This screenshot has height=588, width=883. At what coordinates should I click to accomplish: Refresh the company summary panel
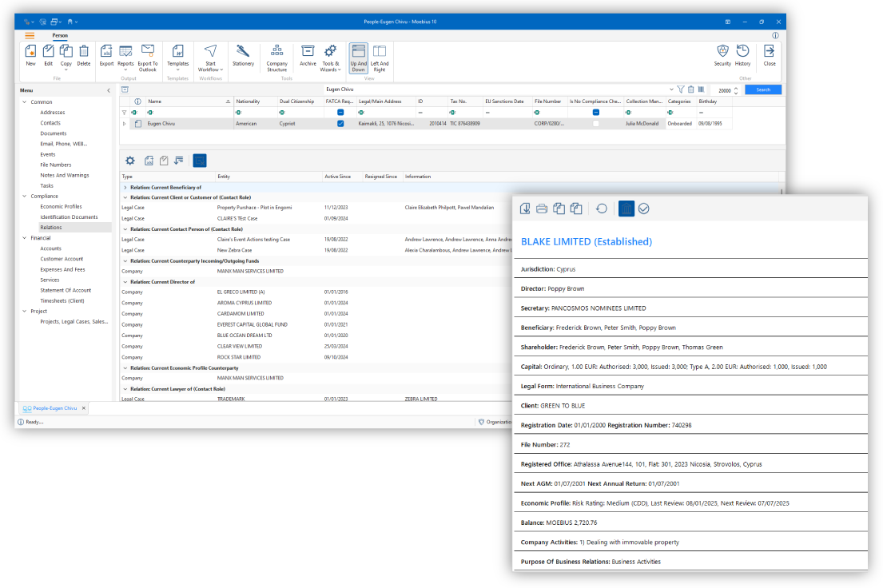pyautogui.click(x=602, y=209)
